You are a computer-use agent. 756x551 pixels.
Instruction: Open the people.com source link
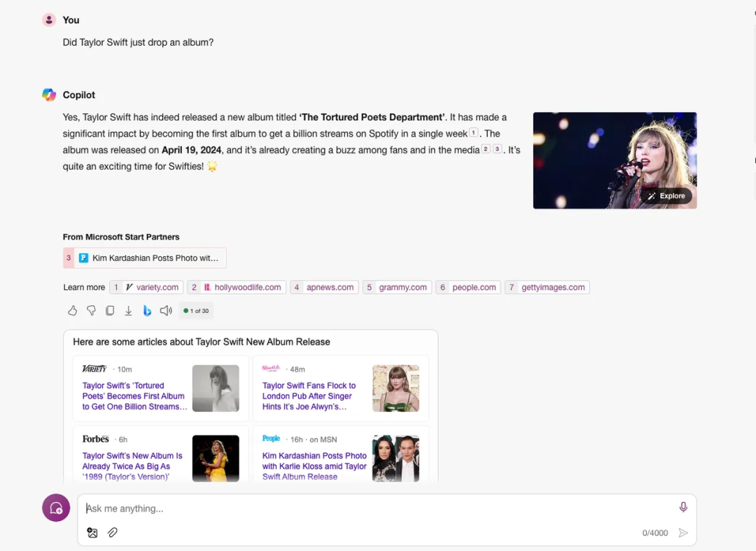468,287
